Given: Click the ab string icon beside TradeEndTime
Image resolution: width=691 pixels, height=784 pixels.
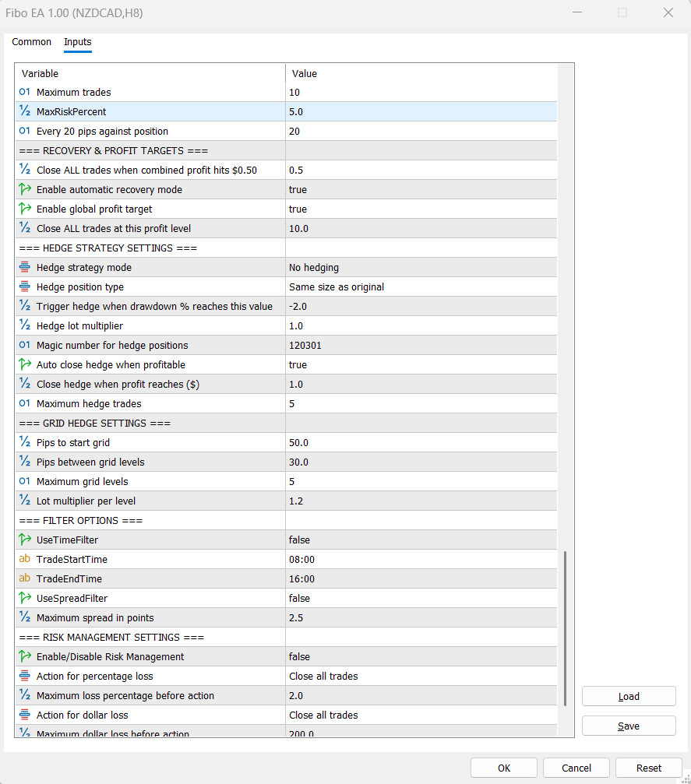Looking at the screenshot, I should (24, 578).
